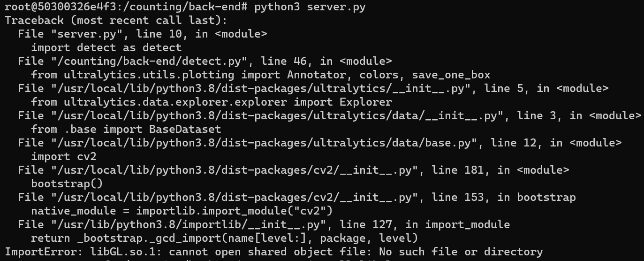Click the "python3 server.py" command text
Image resolution: width=644 pixels, height=261 pixels.
(310, 7)
